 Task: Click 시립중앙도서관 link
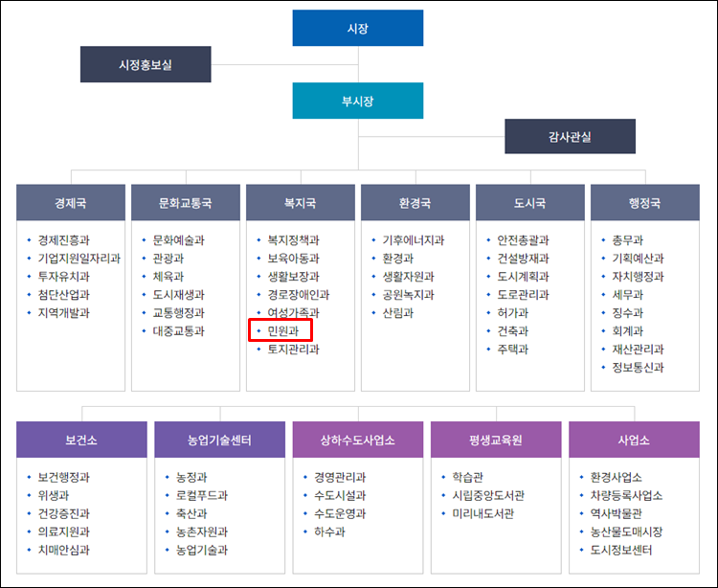[x=488, y=495]
